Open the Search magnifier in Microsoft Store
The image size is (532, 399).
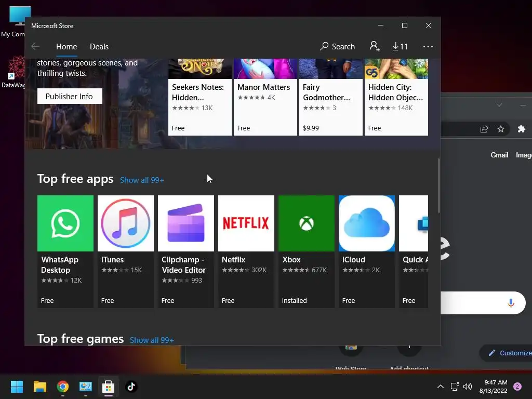(x=337, y=46)
